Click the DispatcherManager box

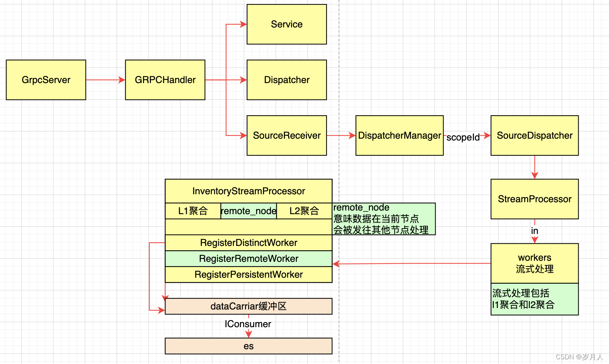pyautogui.click(x=399, y=135)
